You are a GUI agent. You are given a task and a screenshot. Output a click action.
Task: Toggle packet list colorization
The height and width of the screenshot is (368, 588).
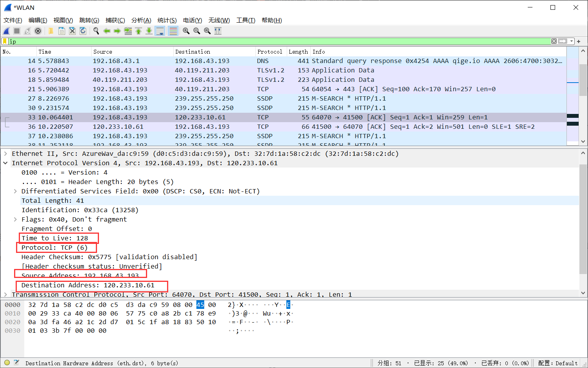pos(173,31)
